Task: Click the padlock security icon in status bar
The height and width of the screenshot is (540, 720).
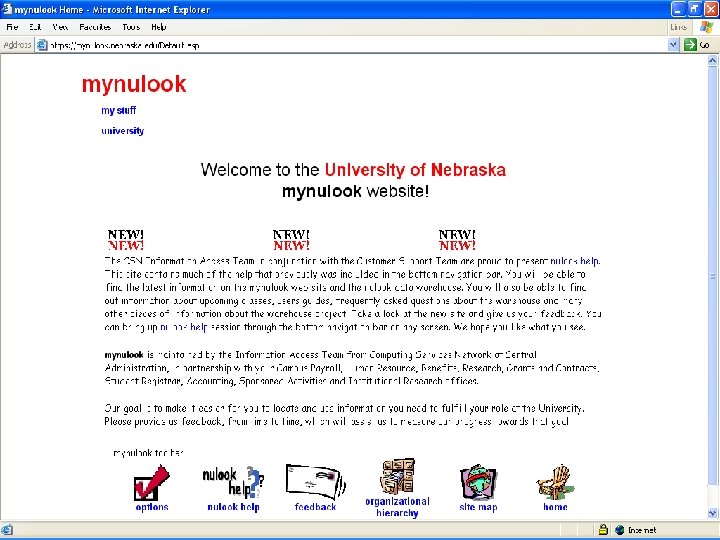Action: [x=603, y=529]
